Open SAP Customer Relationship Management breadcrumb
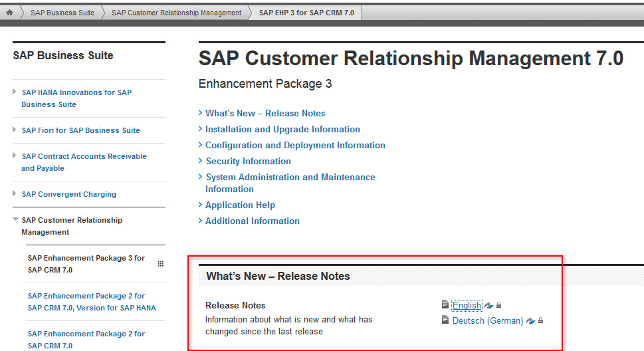644x351 pixels. 176,13
